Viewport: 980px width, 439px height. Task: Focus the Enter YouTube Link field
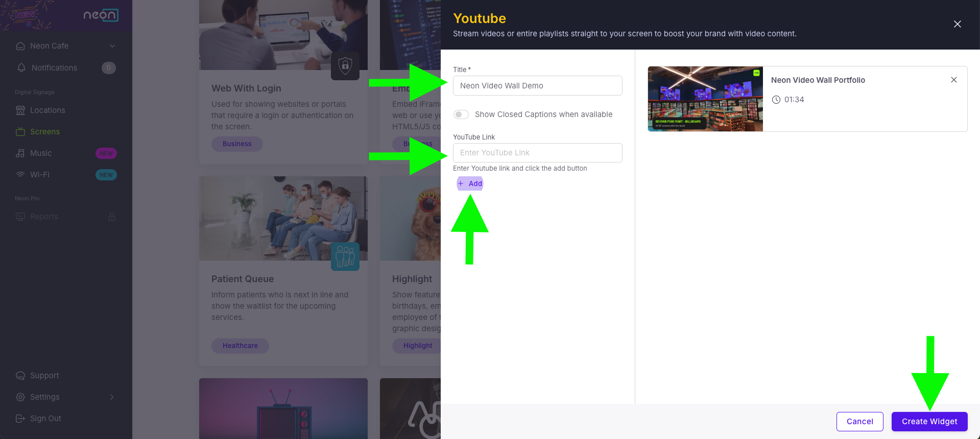pyautogui.click(x=537, y=153)
